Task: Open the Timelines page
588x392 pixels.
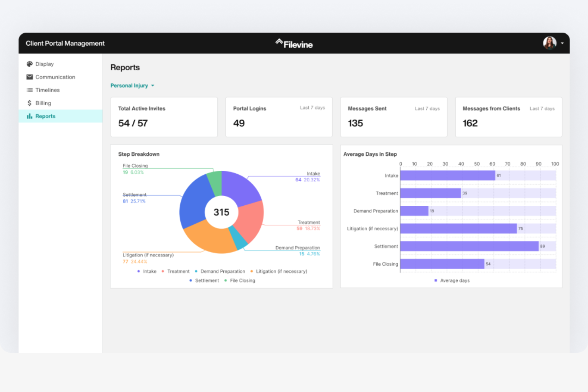Action: pos(47,90)
